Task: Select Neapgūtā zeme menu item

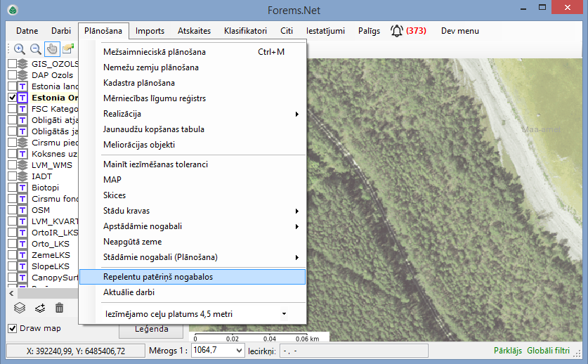Action: point(192,242)
